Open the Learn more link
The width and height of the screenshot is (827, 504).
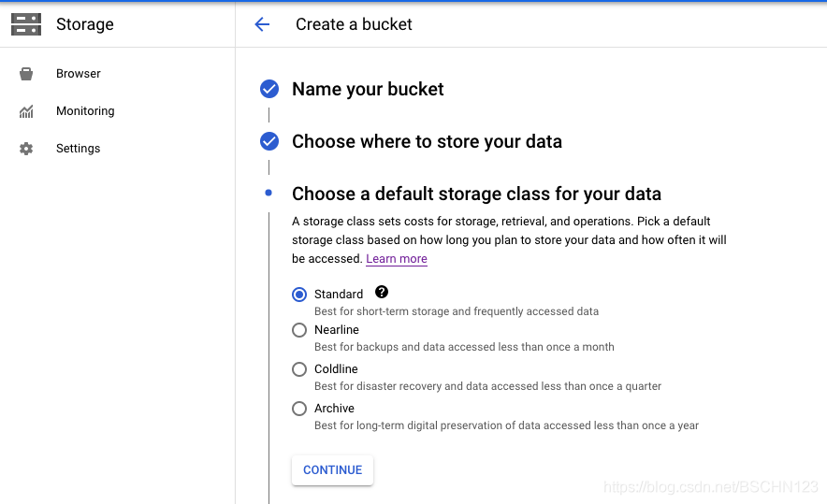coord(397,259)
